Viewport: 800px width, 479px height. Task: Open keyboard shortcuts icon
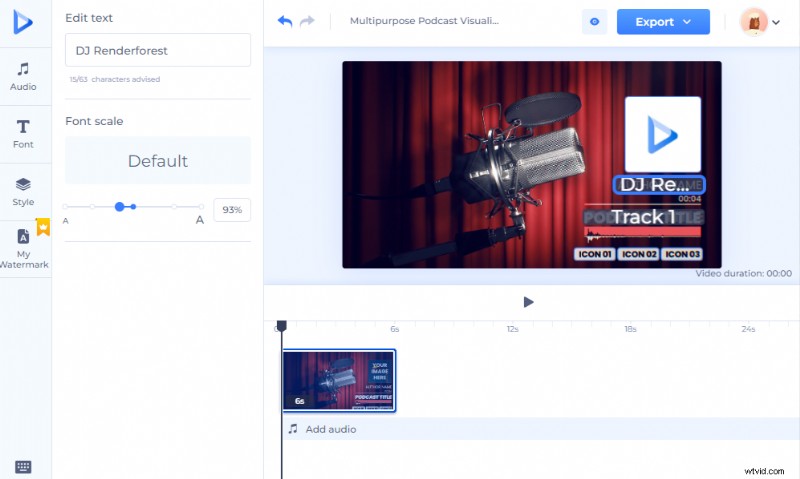coord(23,467)
